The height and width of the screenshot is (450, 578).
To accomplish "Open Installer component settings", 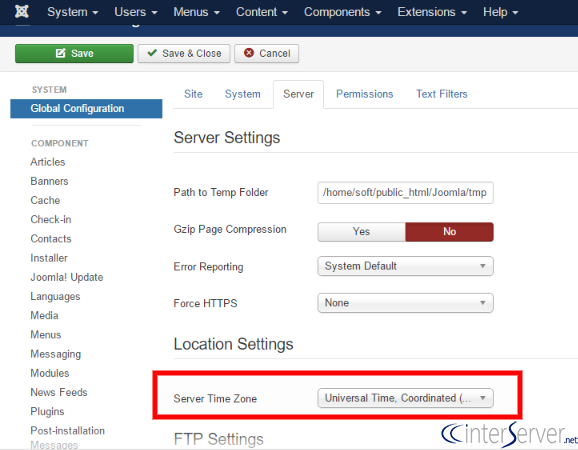I will pos(49,258).
